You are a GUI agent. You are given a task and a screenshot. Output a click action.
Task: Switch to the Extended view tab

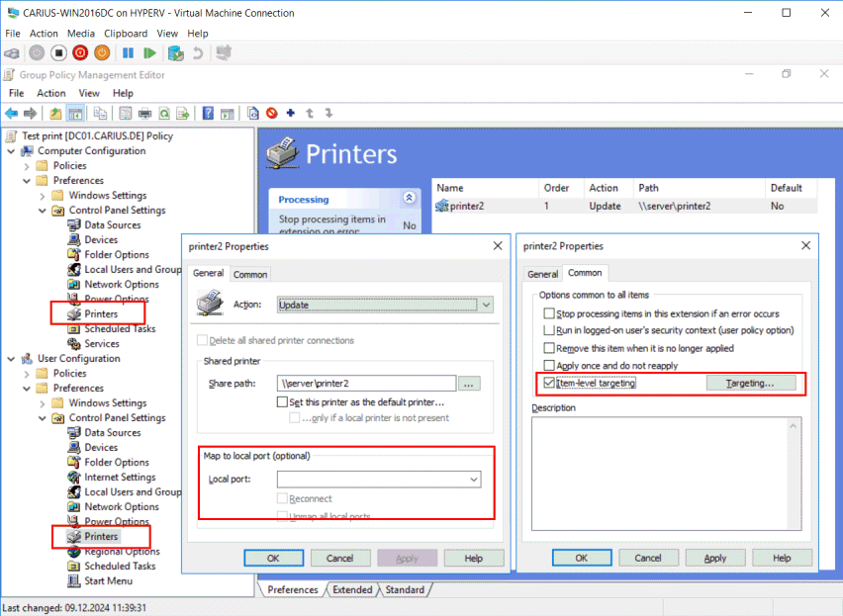tap(352, 589)
